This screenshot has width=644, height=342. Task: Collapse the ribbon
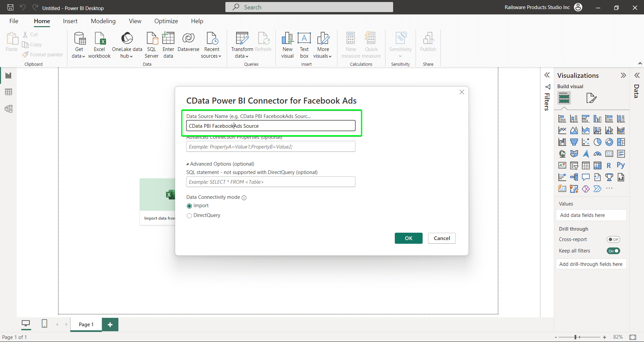click(x=640, y=63)
